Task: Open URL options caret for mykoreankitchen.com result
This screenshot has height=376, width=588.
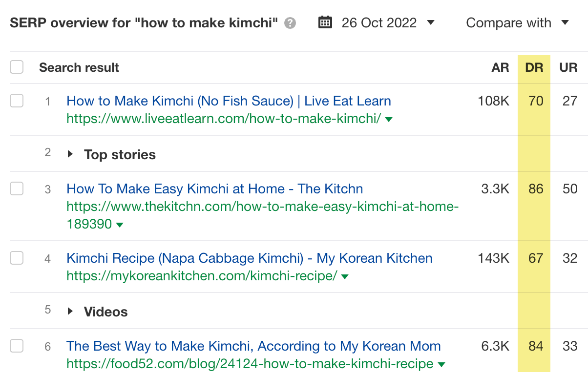Action: 345,276
